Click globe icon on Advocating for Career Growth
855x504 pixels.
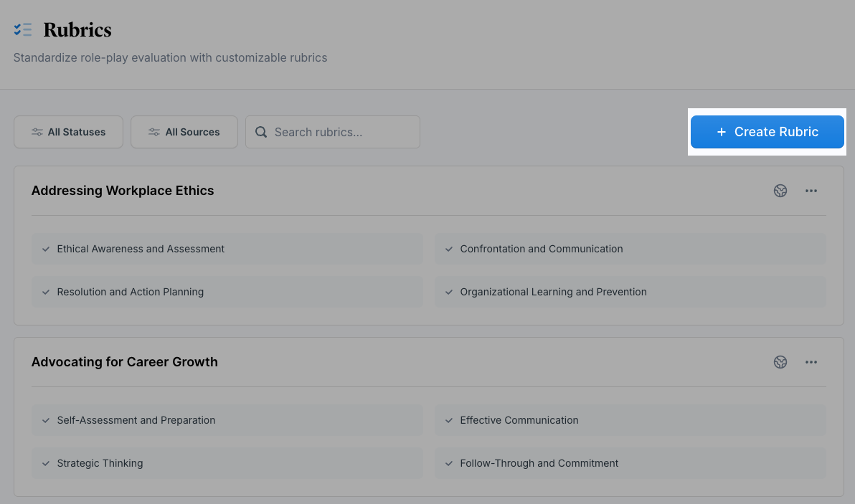tap(780, 362)
